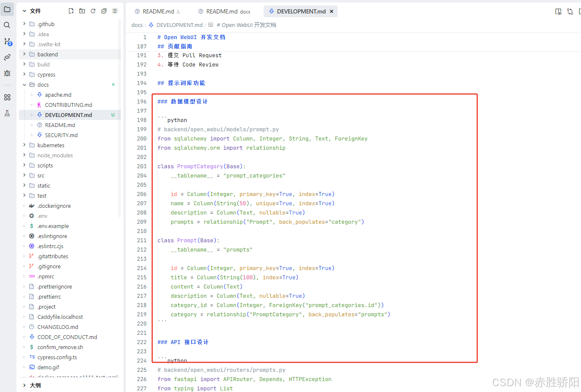Create a new folder in explorer
The height and width of the screenshot is (392, 581).
click(x=82, y=11)
